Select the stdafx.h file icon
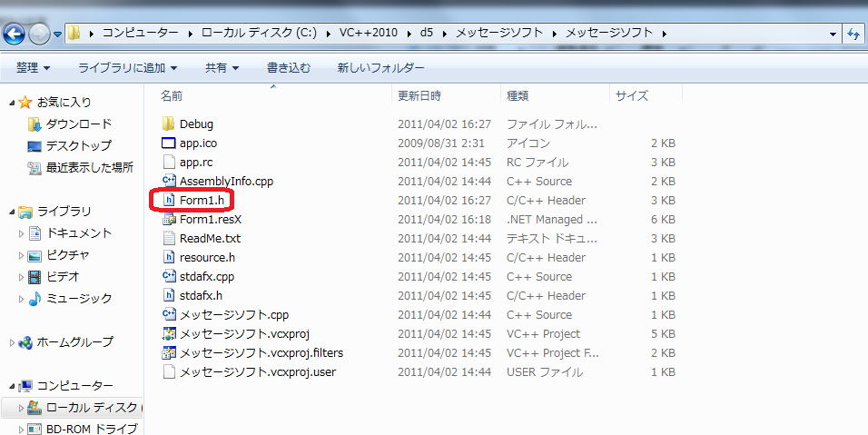This screenshot has height=435, width=868. point(169,295)
